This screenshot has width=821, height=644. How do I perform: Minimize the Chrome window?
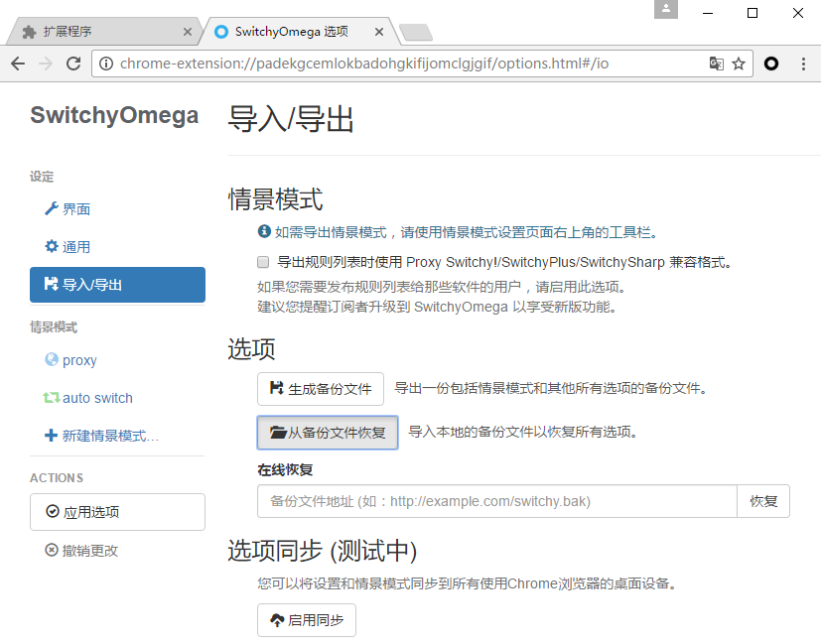point(708,13)
